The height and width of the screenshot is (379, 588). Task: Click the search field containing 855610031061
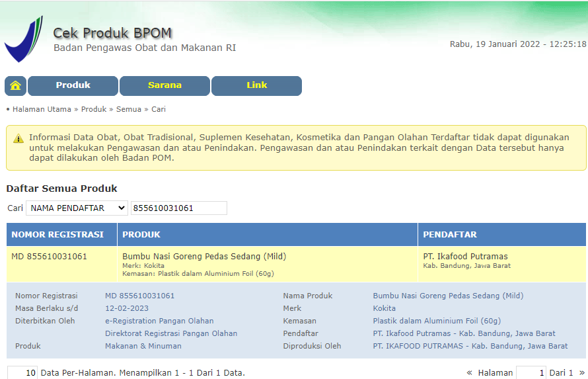[x=179, y=208]
